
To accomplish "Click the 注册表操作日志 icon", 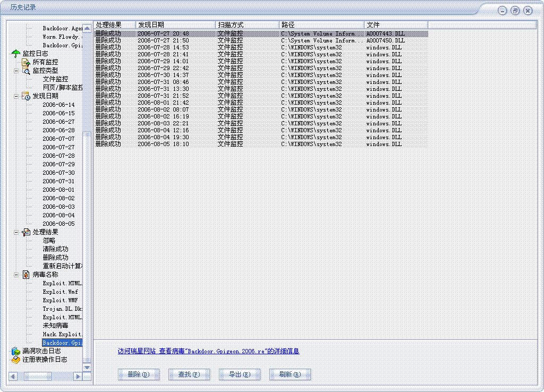I will pos(15,360).
